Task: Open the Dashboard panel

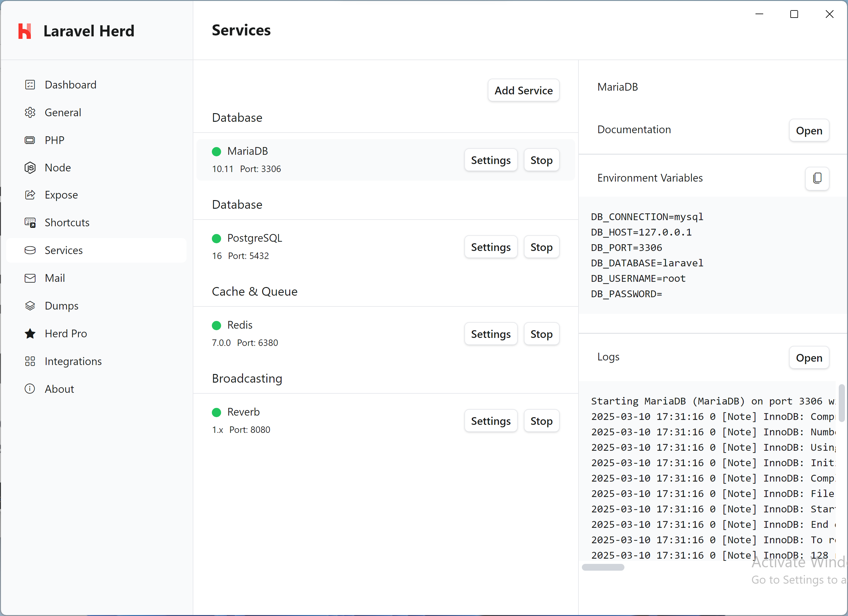Action: pyautogui.click(x=70, y=85)
